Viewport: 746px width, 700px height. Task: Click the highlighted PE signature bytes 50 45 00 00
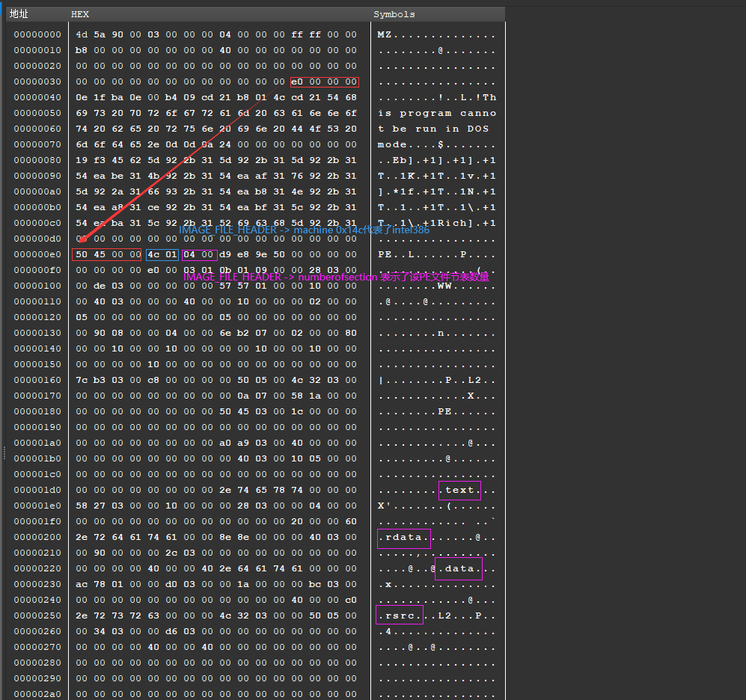point(106,254)
